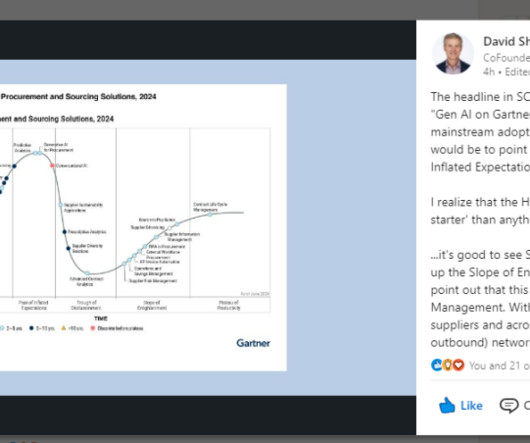Click the blue like reaction emoji
Screen dimensions: 530x443
click(x=436, y=365)
